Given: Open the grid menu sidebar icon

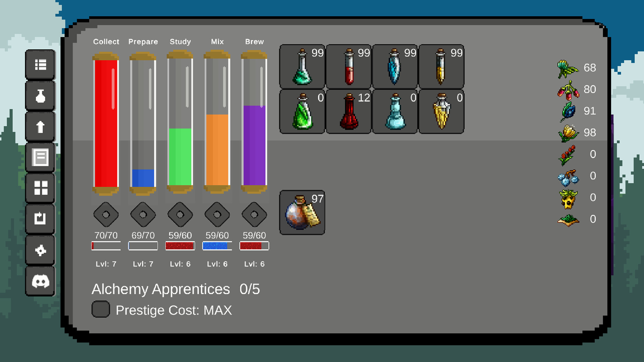Looking at the screenshot, I should coord(40,188).
